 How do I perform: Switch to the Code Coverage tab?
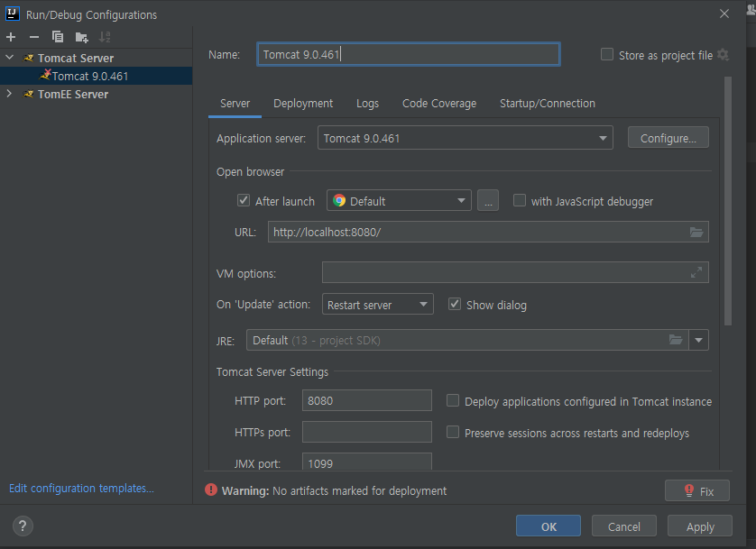[439, 104]
